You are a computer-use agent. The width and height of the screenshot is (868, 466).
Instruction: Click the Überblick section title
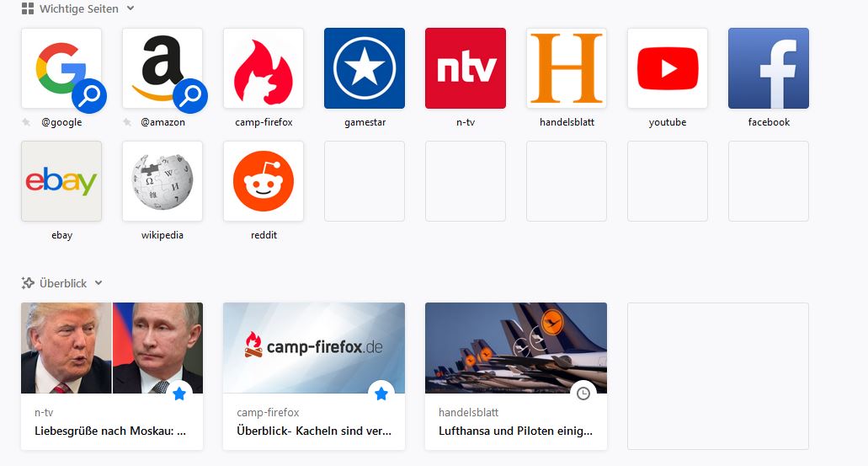[63, 283]
